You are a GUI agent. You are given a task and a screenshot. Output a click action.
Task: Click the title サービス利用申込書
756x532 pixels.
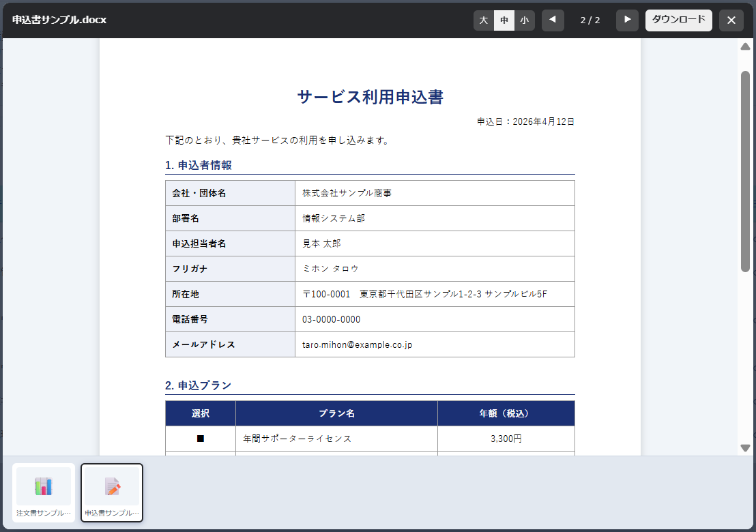pos(370,97)
